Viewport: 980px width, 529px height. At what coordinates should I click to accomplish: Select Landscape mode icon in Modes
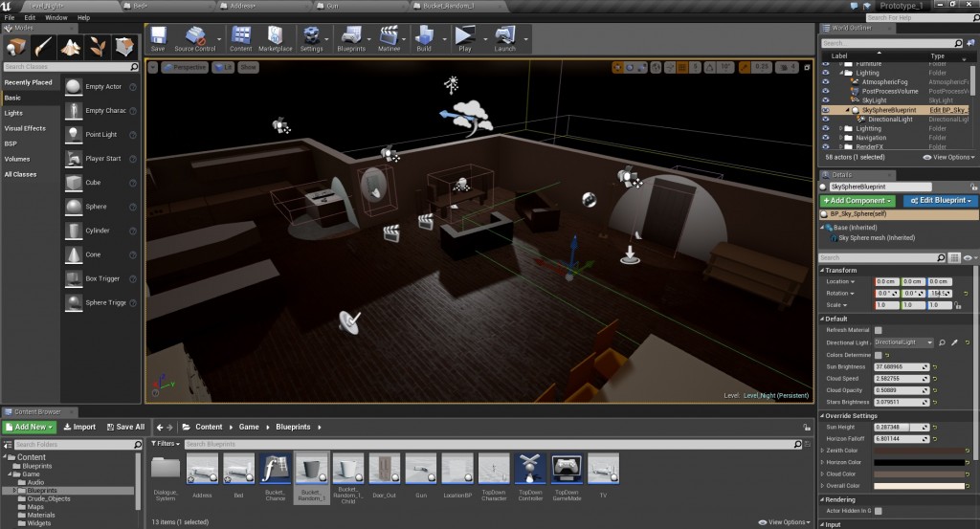click(70, 47)
